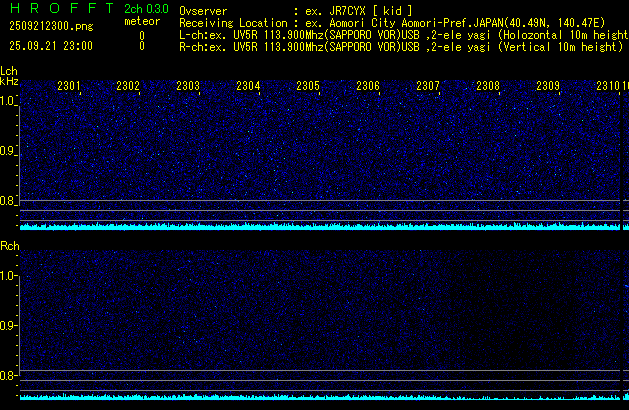This screenshot has width=629, height=410.
Task: Select the 2303 time marker
Action: coord(188,87)
